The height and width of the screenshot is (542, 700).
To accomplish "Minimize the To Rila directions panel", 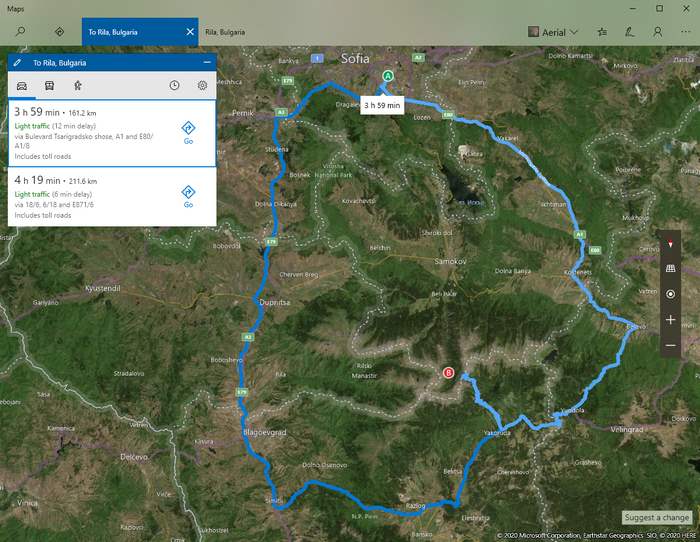I will coord(207,62).
